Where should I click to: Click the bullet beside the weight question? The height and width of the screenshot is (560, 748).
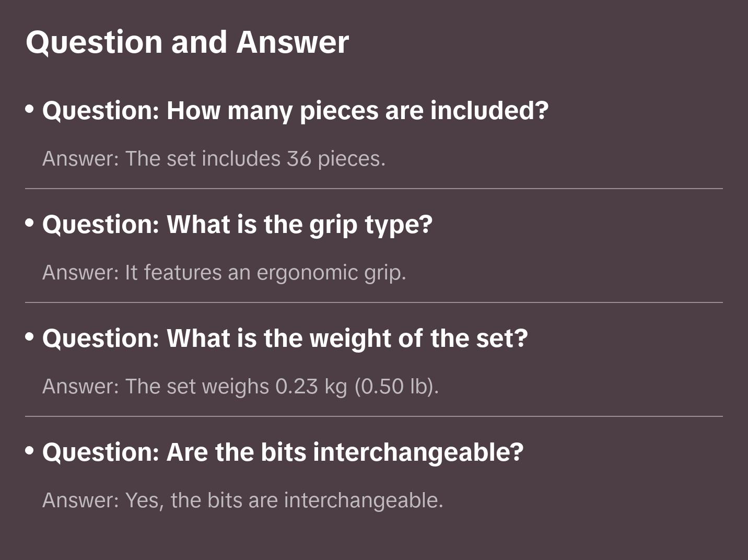30,337
